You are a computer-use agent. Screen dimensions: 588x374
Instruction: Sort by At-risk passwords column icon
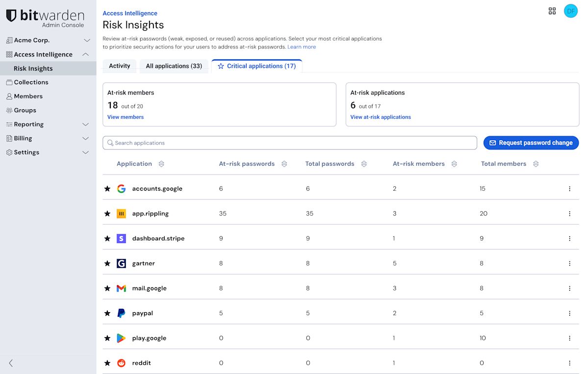(284, 164)
